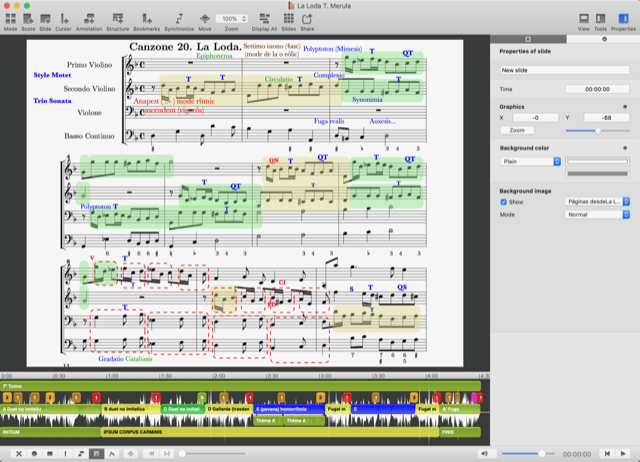The image size is (640, 462).
Task: Open the Slides toolbar item
Action: coord(288,20)
